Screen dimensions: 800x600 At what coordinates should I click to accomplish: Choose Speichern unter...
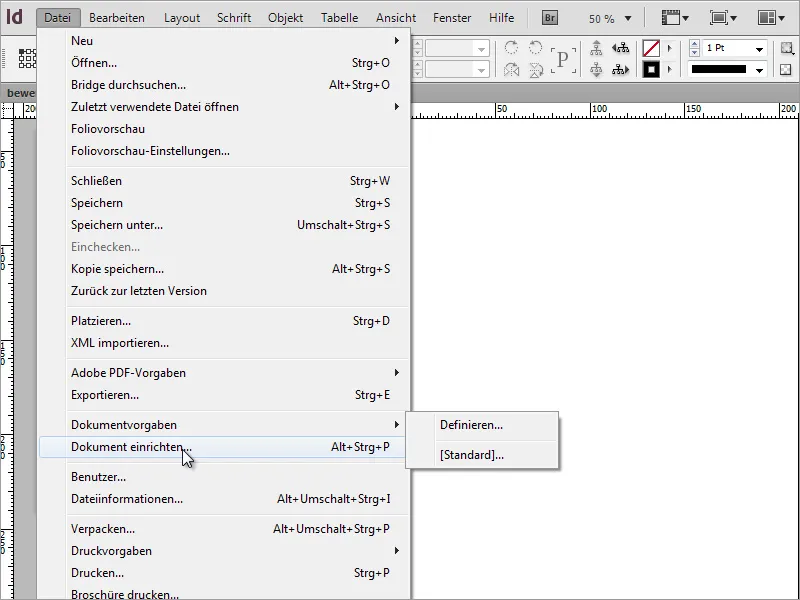223,225
